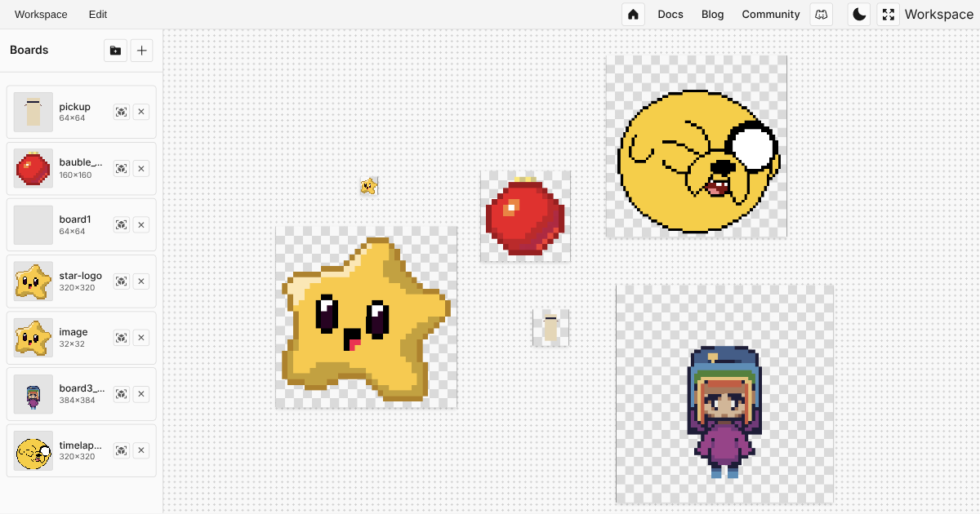Select the timelapse yellow face thumbnail
Screen dimensions: 980x514
[x=33, y=450]
